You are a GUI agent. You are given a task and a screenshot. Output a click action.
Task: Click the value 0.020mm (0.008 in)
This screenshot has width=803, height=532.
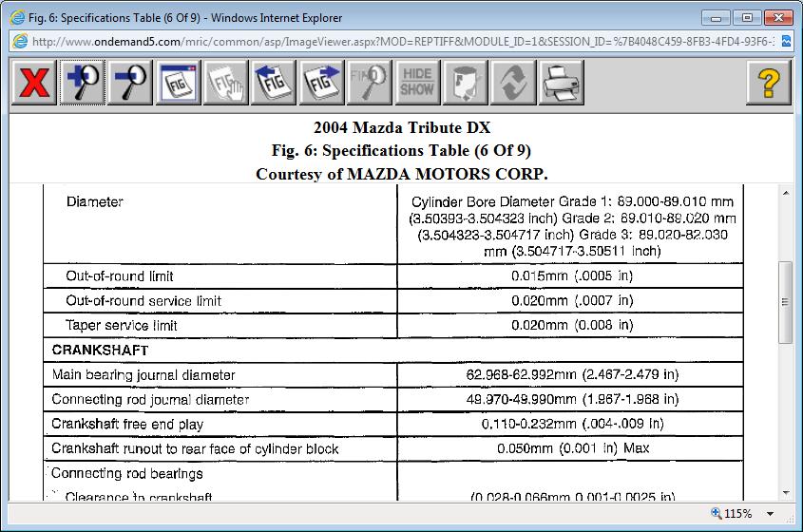pos(572,325)
